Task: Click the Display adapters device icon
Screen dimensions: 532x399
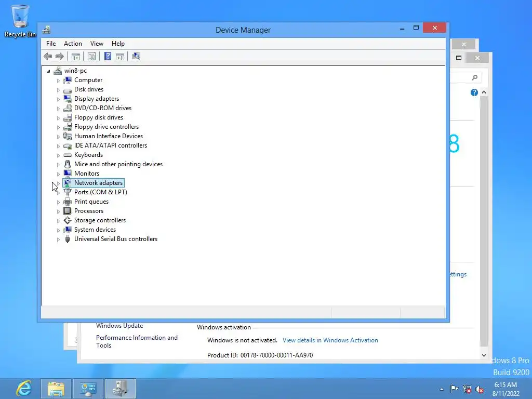Action: coord(68,99)
